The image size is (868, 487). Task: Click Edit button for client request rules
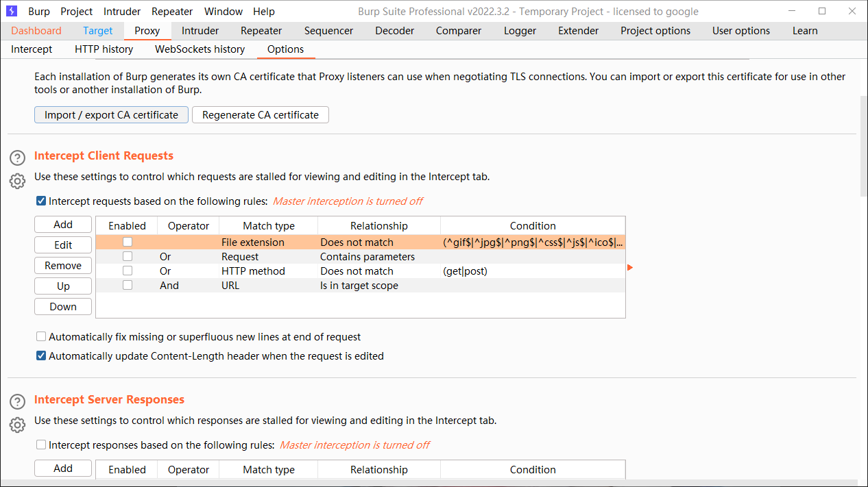tap(63, 245)
